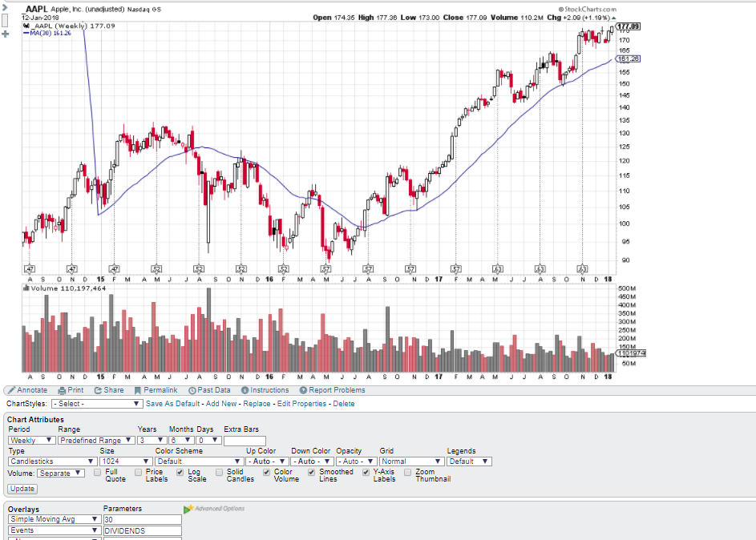
Task: Uncheck the Smoothed Lines checkbox
Action: 312,473
